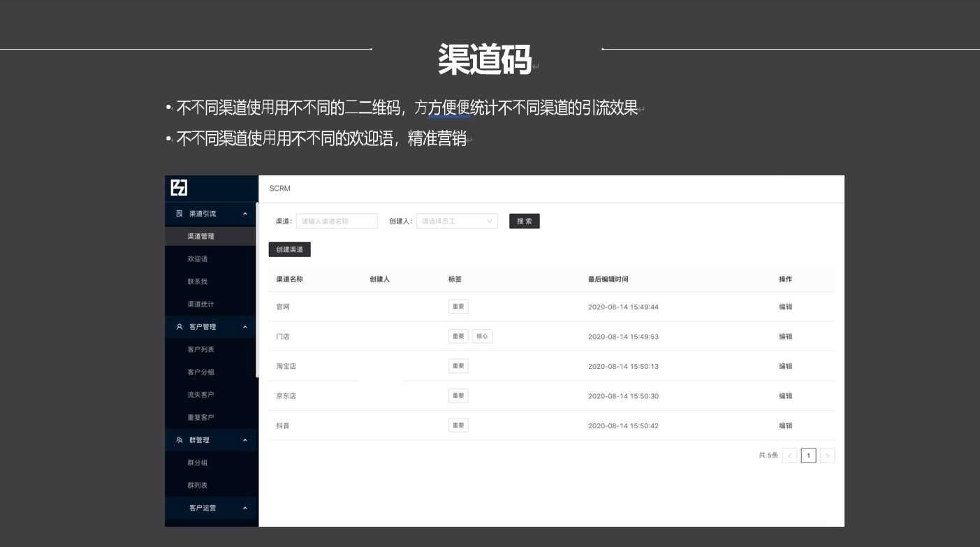Click the 重要 tag in 抖音 row

pos(458,425)
